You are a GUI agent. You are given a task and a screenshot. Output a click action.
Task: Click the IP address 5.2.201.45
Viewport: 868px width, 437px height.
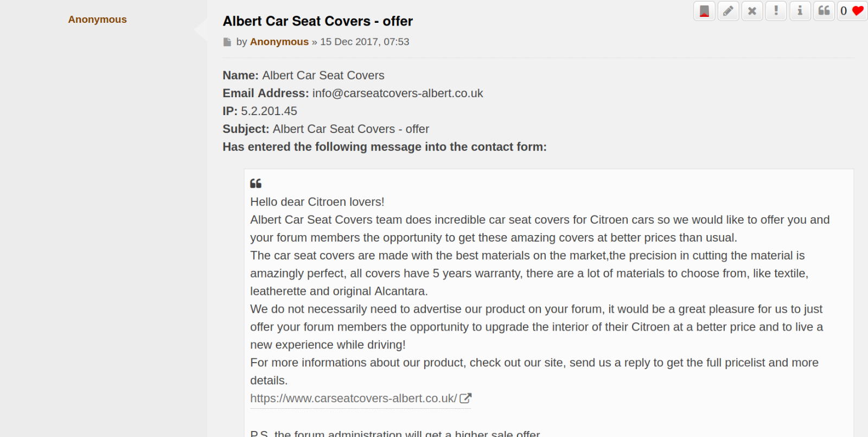coord(269,111)
